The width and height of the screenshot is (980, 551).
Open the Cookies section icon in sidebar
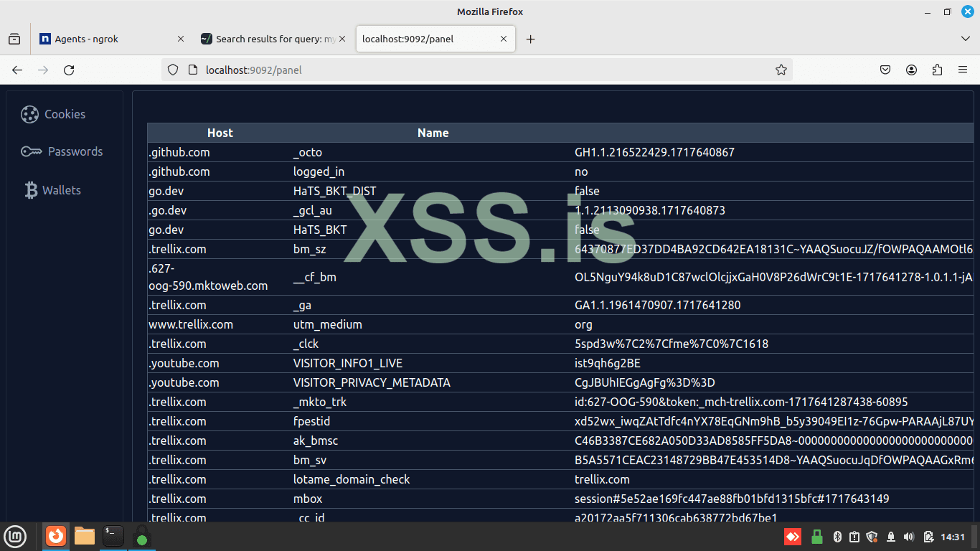point(29,114)
